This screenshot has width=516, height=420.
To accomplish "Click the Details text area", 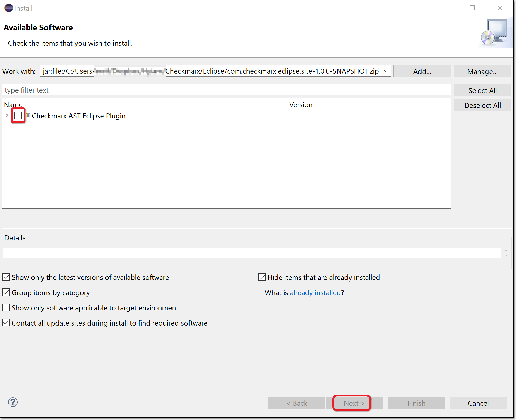I will (x=252, y=252).
